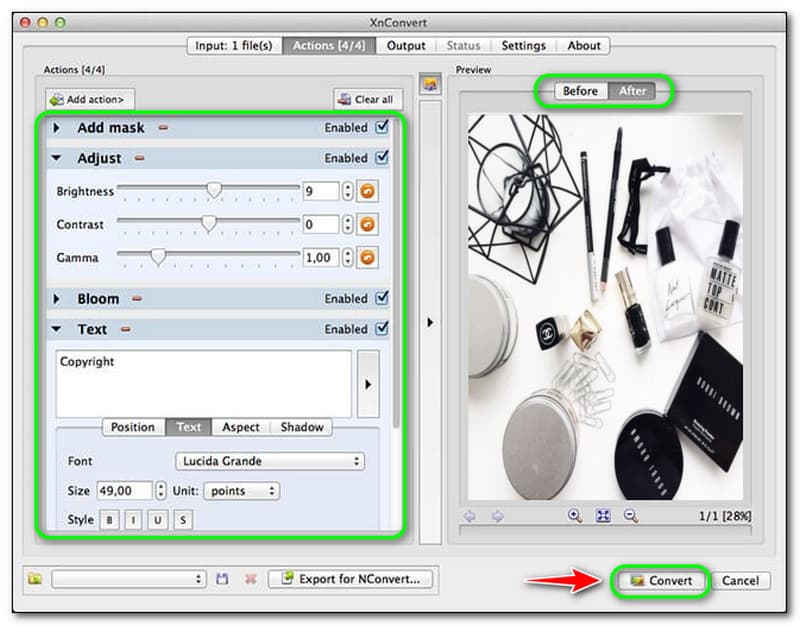Click the preview image of cosmetics
The height and width of the screenshot is (626, 800).
[605, 307]
